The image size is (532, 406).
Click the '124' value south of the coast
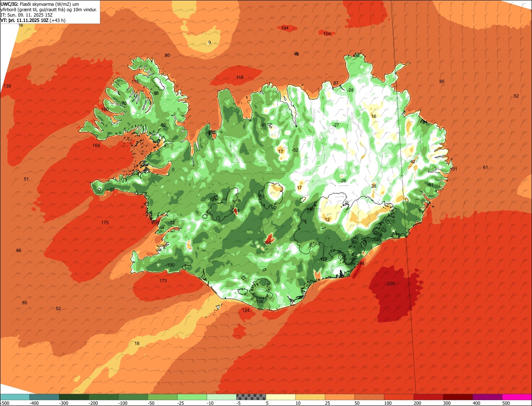pos(246,310)
